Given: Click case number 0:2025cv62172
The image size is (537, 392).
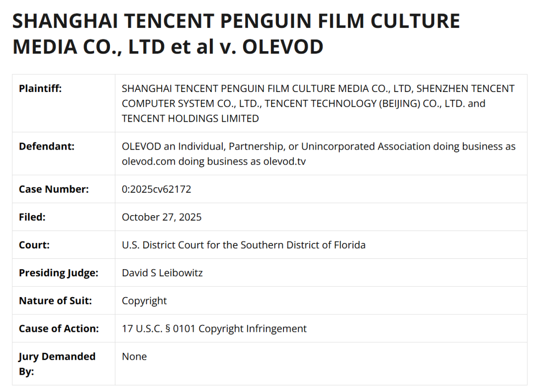Looking at the screenshot, I should coord(156,189).
